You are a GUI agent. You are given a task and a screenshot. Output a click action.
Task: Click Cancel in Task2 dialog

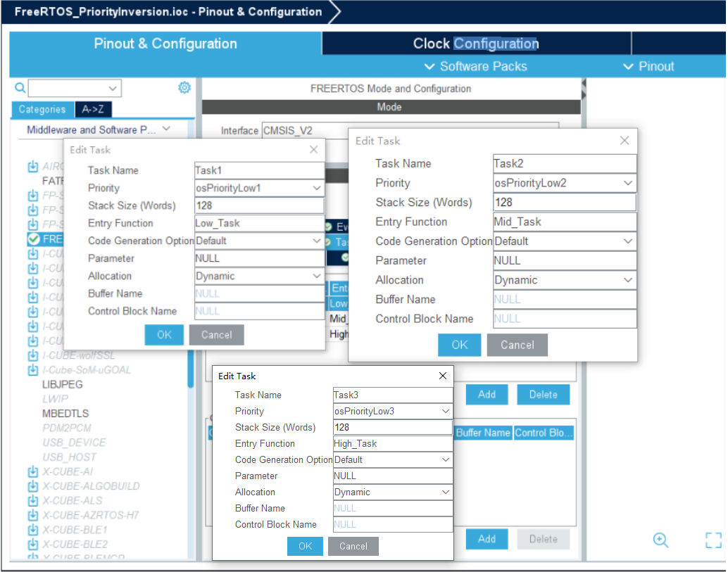pos(517,345)
